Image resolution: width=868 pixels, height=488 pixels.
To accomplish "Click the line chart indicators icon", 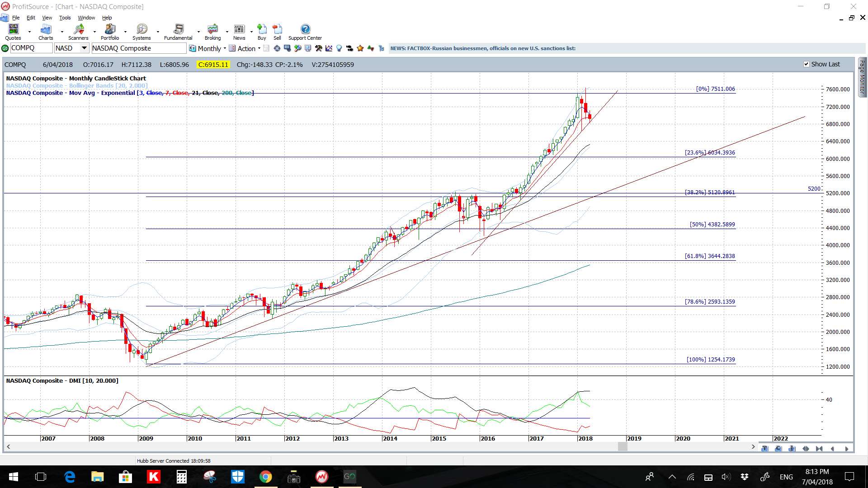I will point(329,48).
